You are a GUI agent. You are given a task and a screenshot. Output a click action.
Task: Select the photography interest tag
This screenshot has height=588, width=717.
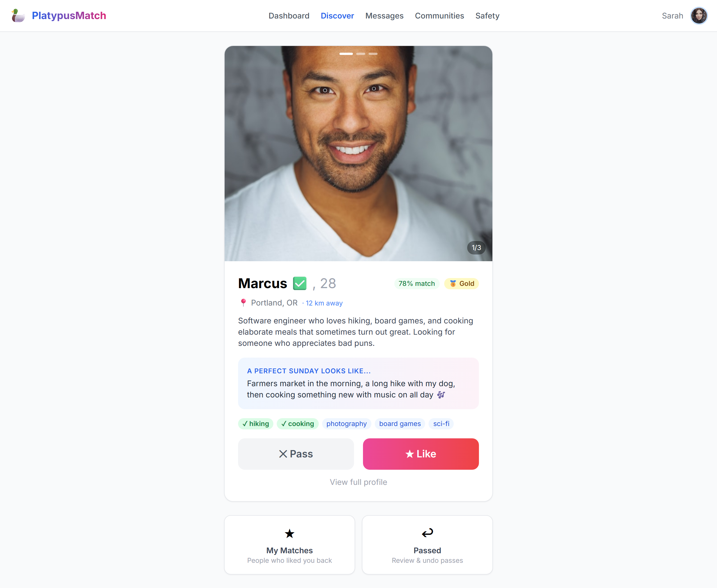pos(346,424)
